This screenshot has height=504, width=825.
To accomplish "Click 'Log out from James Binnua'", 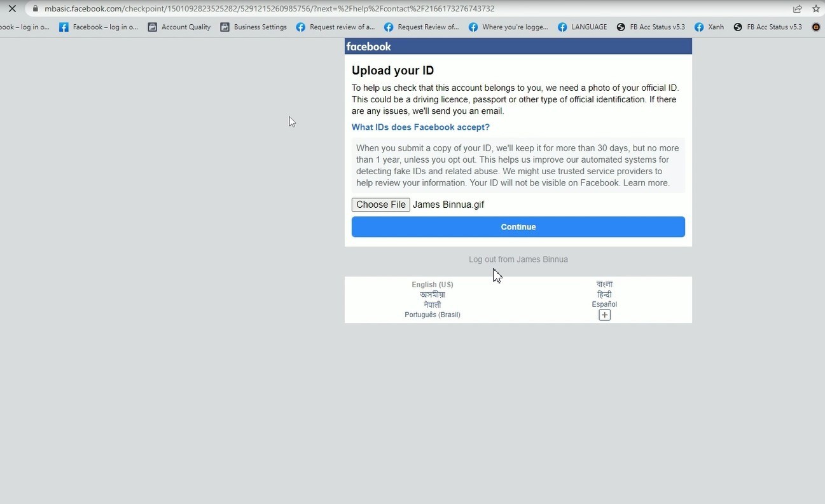I will [x=518, y=259].
